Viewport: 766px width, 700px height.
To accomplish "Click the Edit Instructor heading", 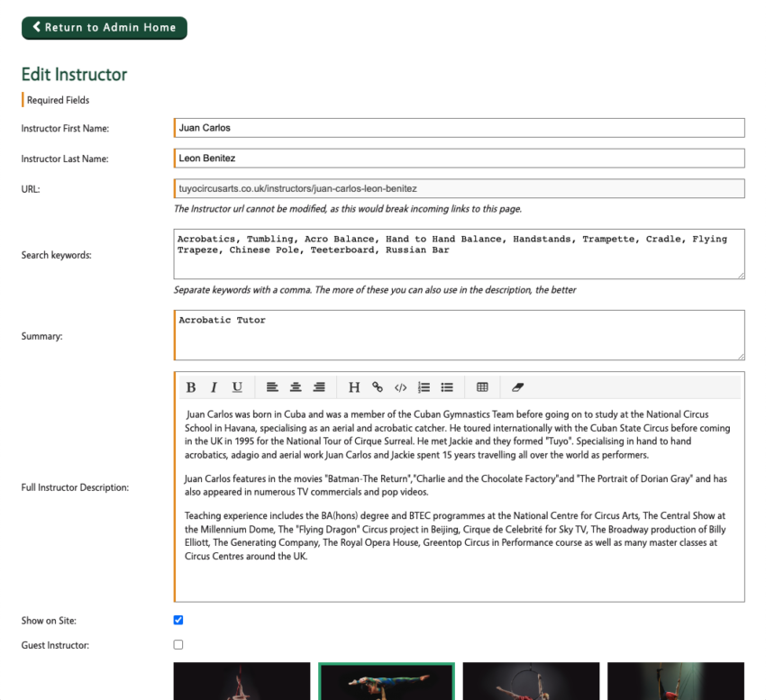I will pyautogui.click(x=74, y=74).
